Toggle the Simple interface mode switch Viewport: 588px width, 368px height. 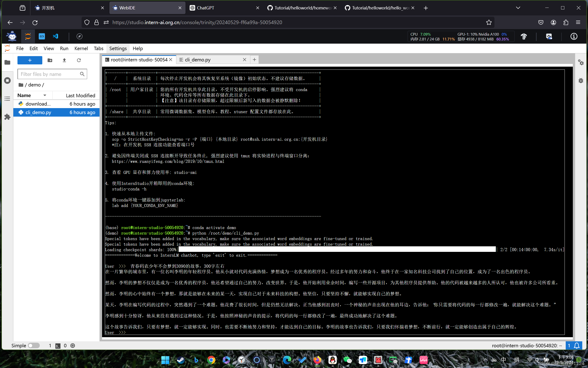coord(34,345)
